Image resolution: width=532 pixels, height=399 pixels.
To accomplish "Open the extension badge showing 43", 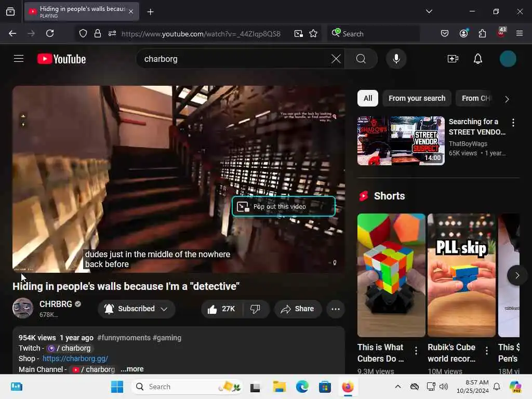I will tap(501, 33).
